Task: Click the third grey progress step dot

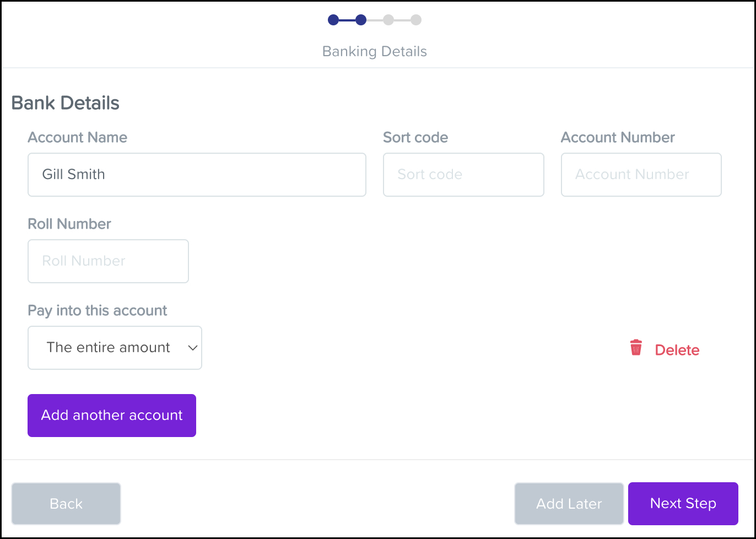Action: click(388, 20)
